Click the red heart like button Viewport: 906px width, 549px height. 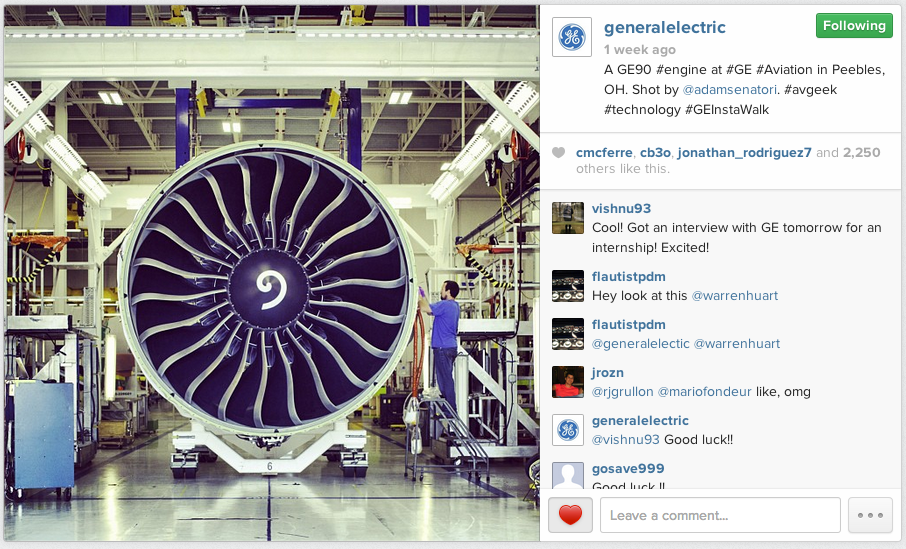click(x=570, y=515)
